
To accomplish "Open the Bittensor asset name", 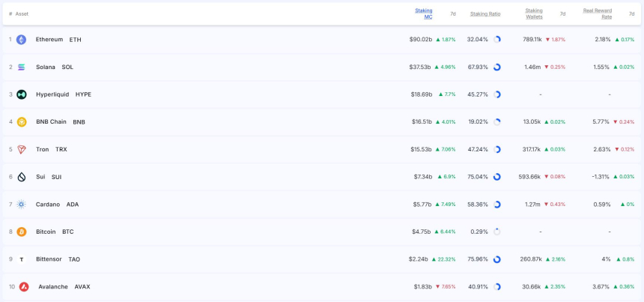I will click(49, 259).
